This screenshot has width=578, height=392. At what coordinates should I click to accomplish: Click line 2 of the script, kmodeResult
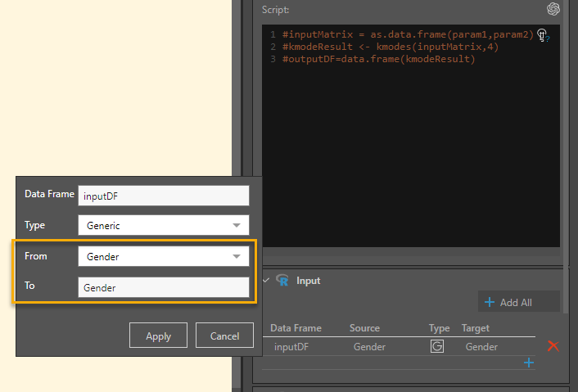(390, 47)
